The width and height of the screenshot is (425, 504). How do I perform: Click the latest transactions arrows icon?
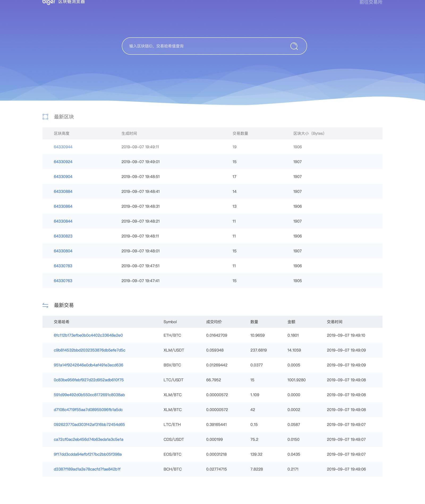pyautogui.click(x=45, y=305)
